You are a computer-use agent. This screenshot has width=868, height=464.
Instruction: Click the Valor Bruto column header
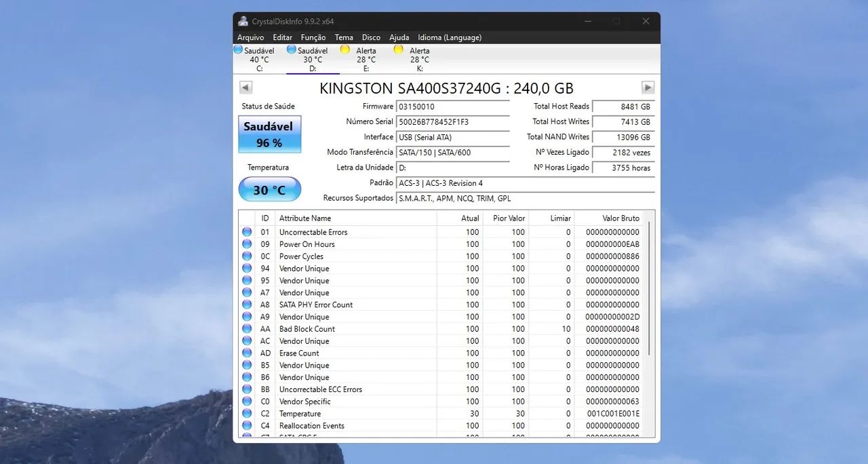pos(609,218)
